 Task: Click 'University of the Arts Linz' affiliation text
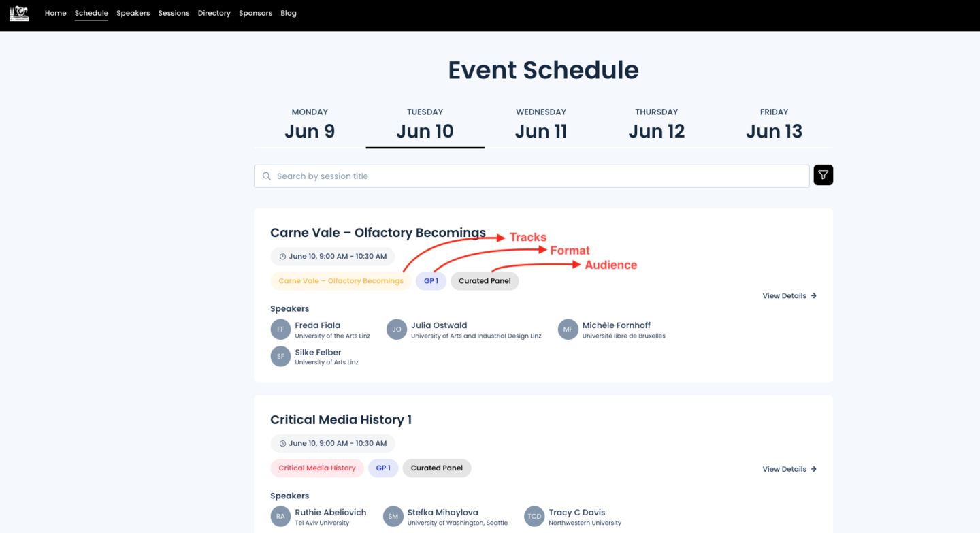coord(332,336)
